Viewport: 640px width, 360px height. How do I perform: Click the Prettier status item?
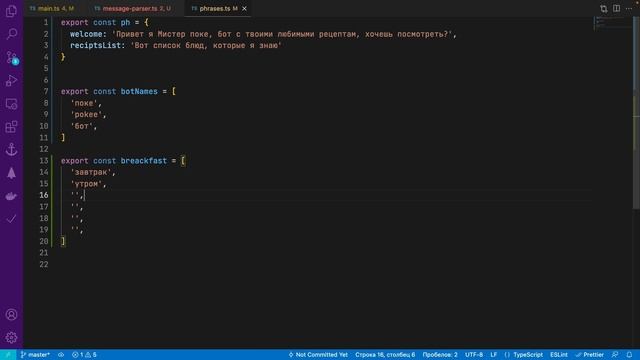[x=589, y=355]
